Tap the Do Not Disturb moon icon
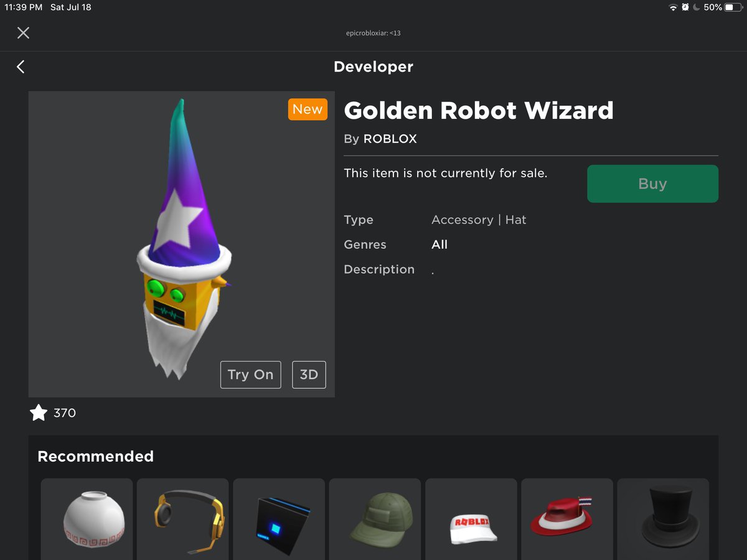The width and height of the screenshot is (747, 560). pos(697,7)
